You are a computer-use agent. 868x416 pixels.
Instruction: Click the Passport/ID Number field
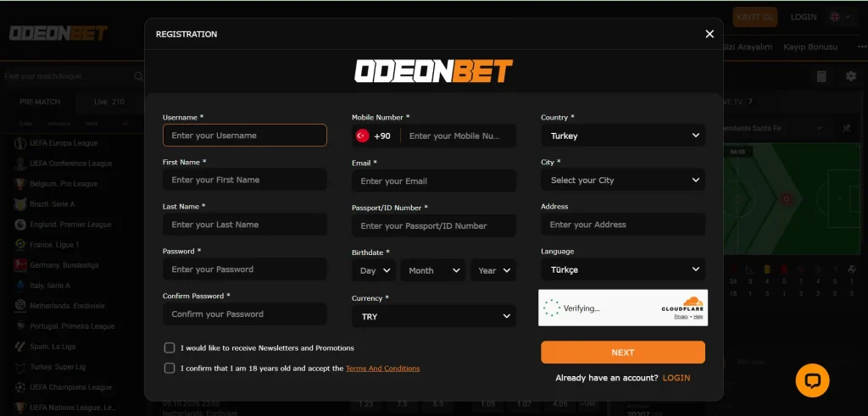click(x=434, y=225)
